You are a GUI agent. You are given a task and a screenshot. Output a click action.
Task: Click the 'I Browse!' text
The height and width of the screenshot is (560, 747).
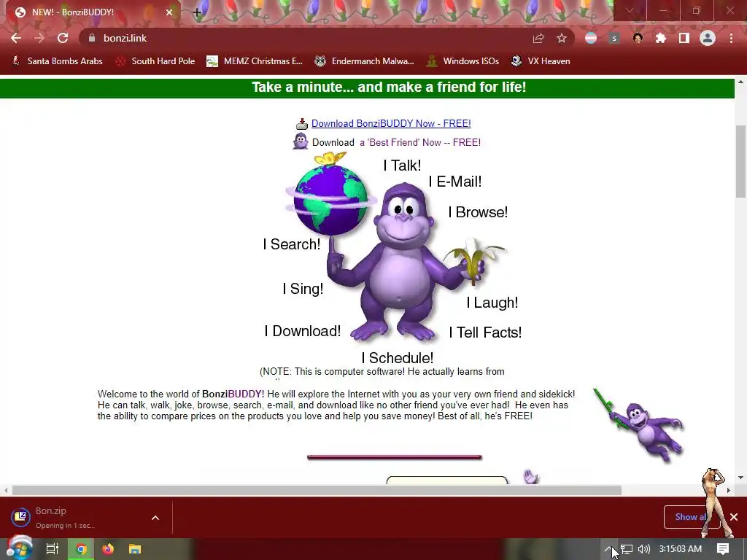tap(478, 212)
